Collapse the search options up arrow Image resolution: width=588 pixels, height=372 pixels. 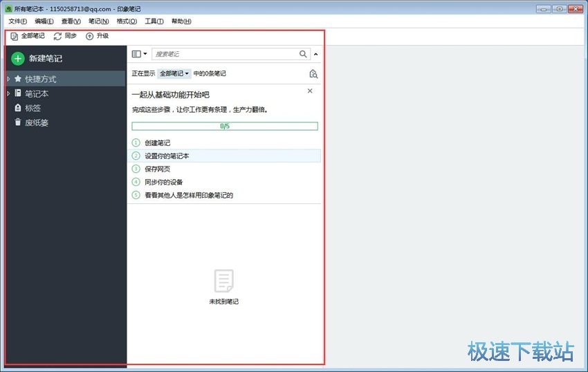click(x=315, y=55)
